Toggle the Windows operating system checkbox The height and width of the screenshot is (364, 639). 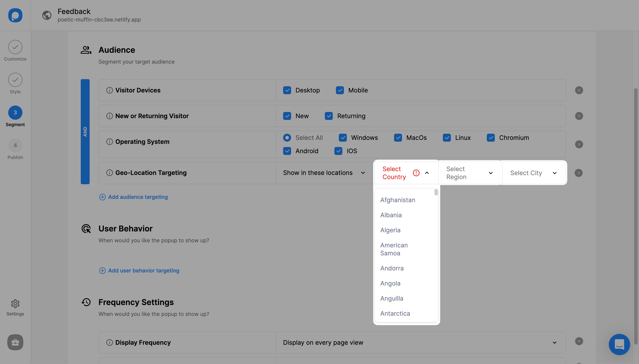click(342, 137)
